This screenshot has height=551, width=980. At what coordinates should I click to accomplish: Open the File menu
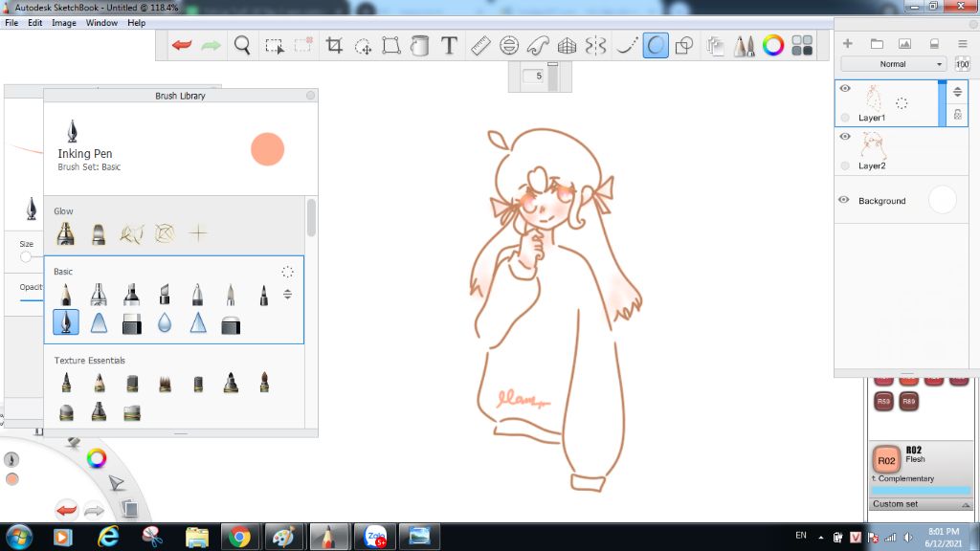pos(11,23)
